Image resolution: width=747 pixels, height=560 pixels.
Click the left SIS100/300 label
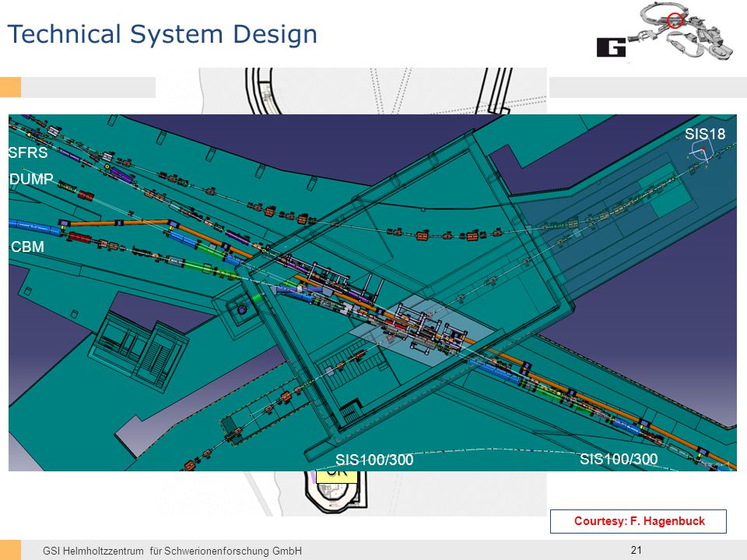click(x=374, y=460)
